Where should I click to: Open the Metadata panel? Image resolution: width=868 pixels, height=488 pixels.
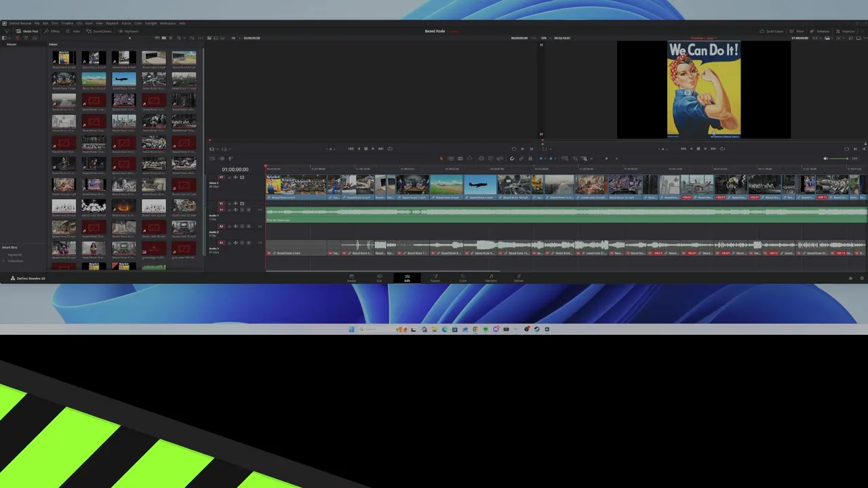point(820,31)
